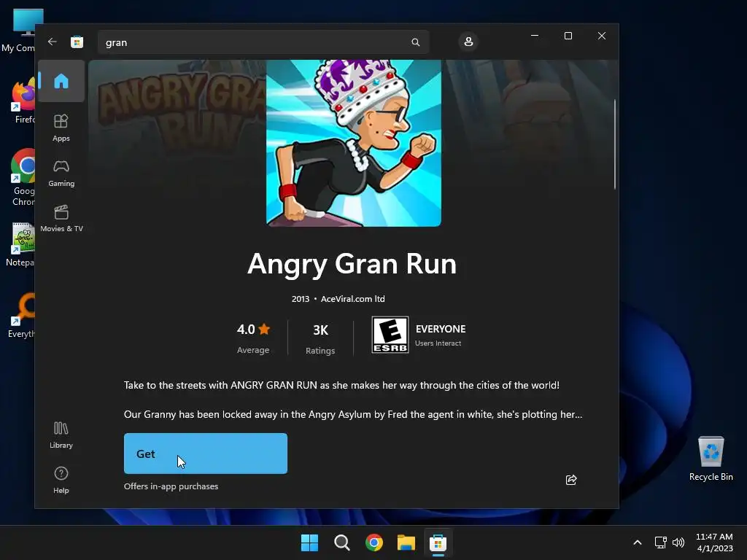The width and height of the screenshot is (747, 560).
Task: Show hidden tray icons chevron
Action: click(638, 542)
